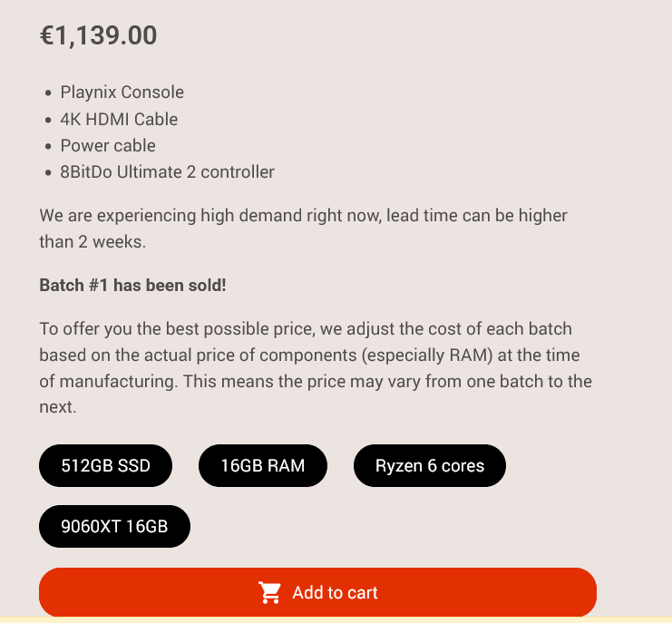Click the bold Batch #1 sold notice
Screen dimensions: 672x623
[x=132, y=285]
